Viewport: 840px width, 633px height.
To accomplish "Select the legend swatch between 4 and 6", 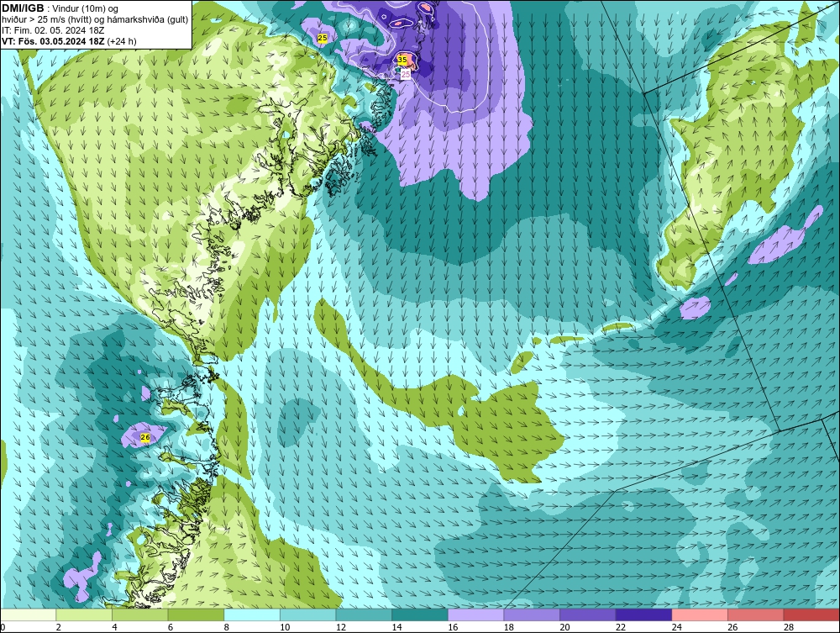I will (139, 615).
